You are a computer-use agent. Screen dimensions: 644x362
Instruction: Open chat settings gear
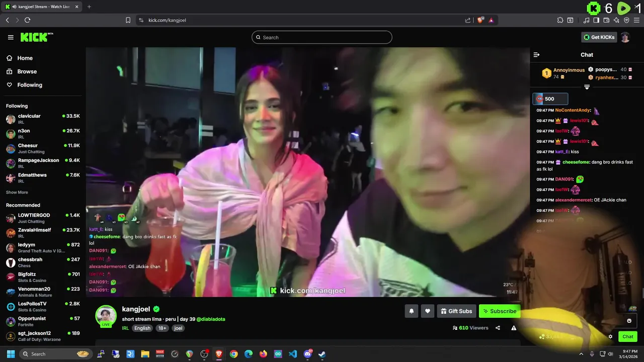coord(610,337)
